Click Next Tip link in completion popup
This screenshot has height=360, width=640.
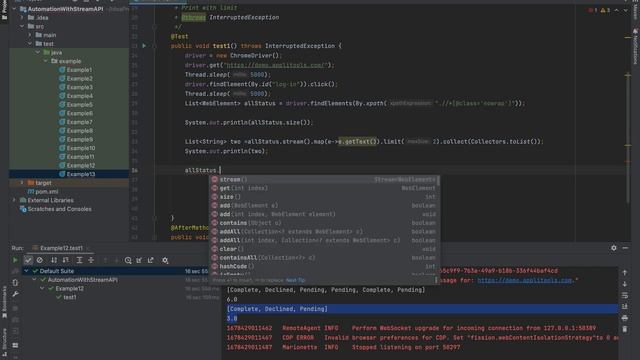coord(295,280)
